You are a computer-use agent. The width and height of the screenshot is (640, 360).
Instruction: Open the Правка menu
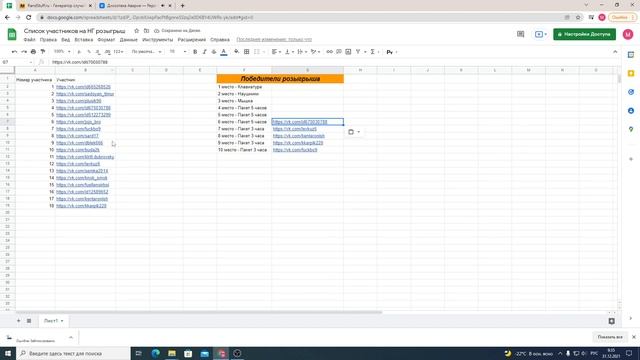48,40
